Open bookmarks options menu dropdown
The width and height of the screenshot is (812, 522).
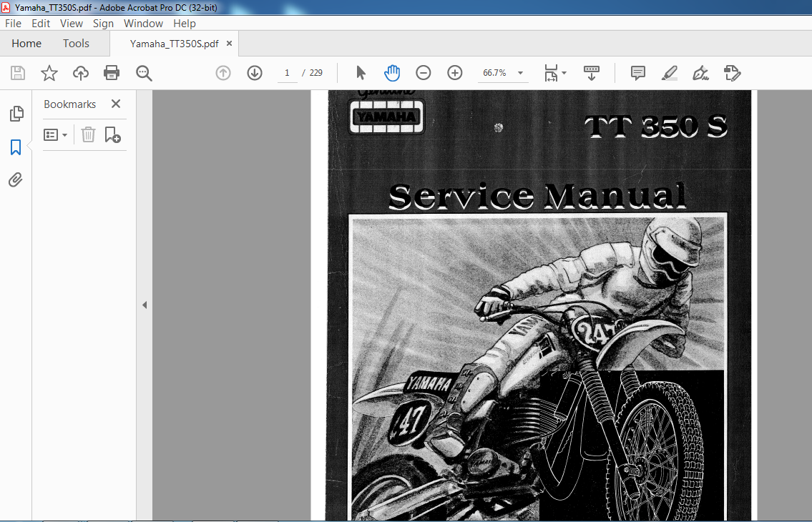tap(55, 135)
